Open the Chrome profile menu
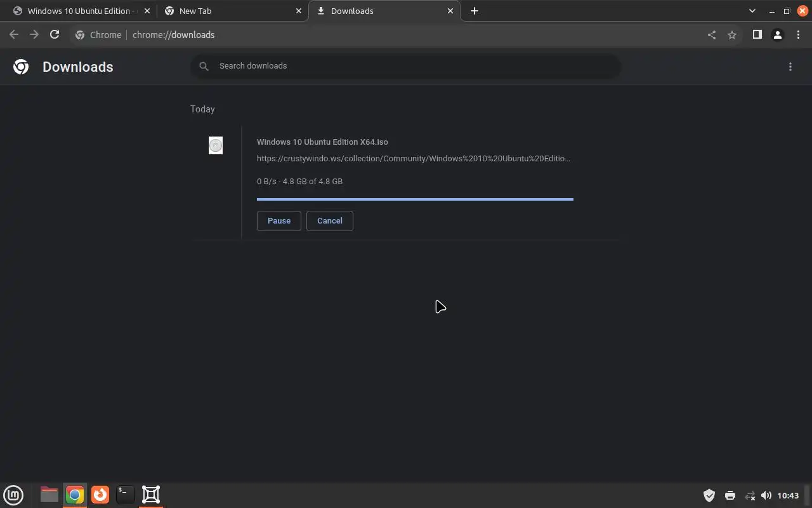 [777, 35]
